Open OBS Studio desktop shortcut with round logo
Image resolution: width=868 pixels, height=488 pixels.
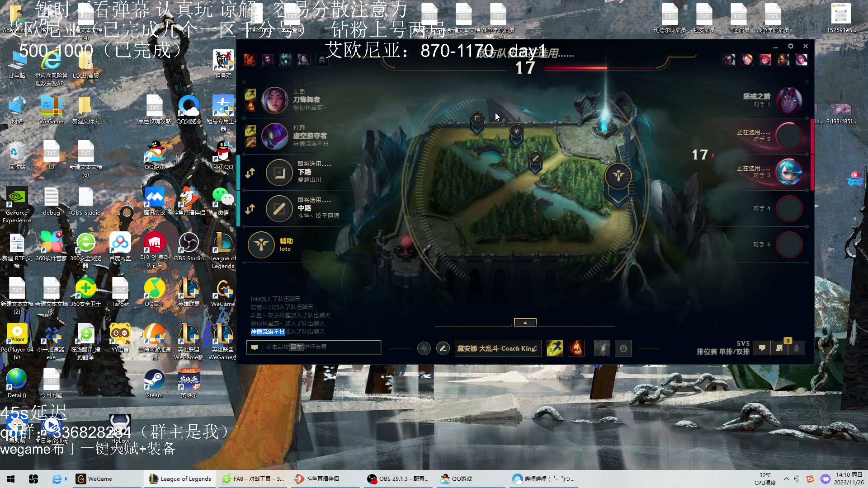pos(189,247)
